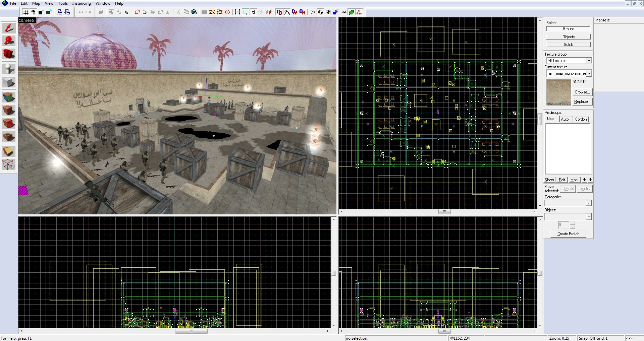Screen dimensions: 644x341
Task: Open the Instancing menu
Action: (82, 3)
